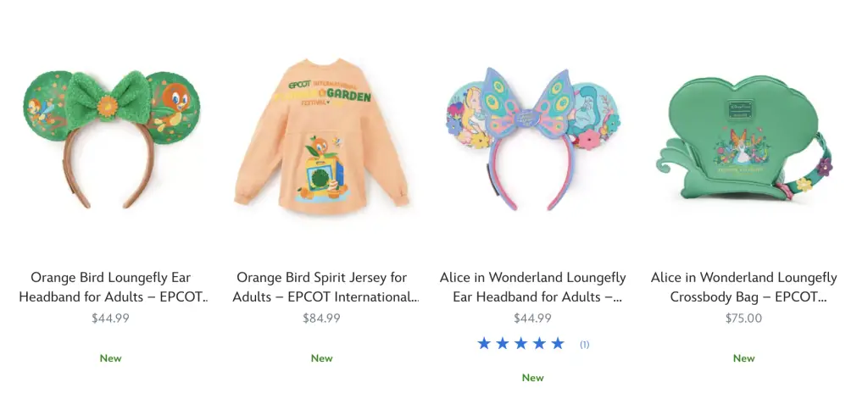Click the $44.99 price under Orange Bird headband
The width and height of the screenshot is (868, 410).
click(110, 319)
